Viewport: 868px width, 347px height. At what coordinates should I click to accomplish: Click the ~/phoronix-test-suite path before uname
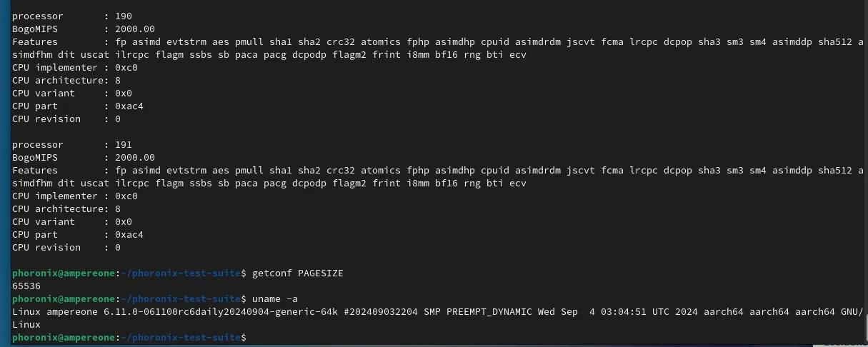click(179, 298)
